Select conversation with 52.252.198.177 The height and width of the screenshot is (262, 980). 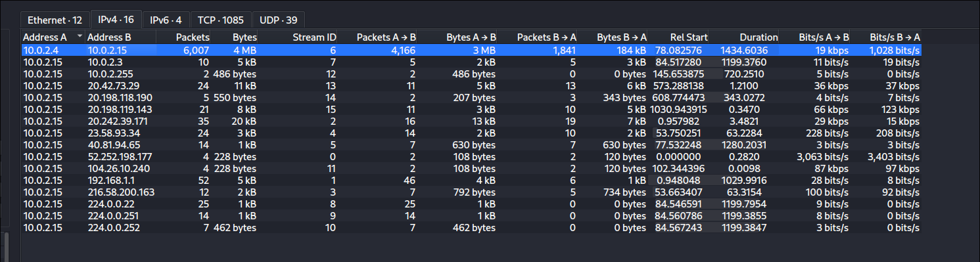pyautogui.click(x=471, y=156)
